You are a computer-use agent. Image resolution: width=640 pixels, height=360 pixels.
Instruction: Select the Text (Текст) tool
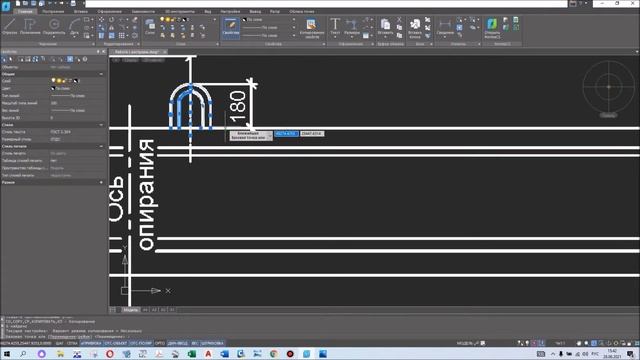(x=335, y=27)
